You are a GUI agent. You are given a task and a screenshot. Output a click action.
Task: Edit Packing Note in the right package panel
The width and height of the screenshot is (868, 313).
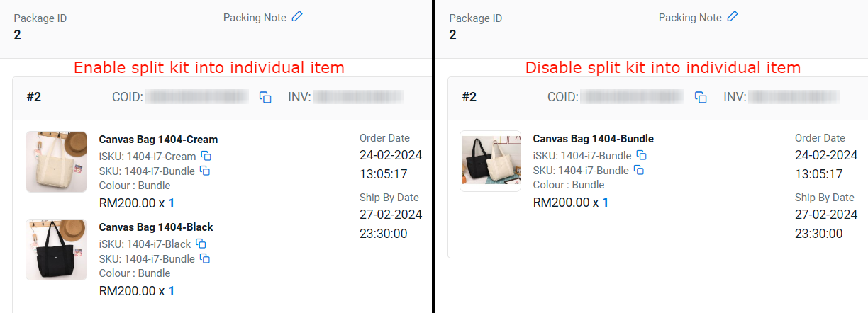coord(733,16)
